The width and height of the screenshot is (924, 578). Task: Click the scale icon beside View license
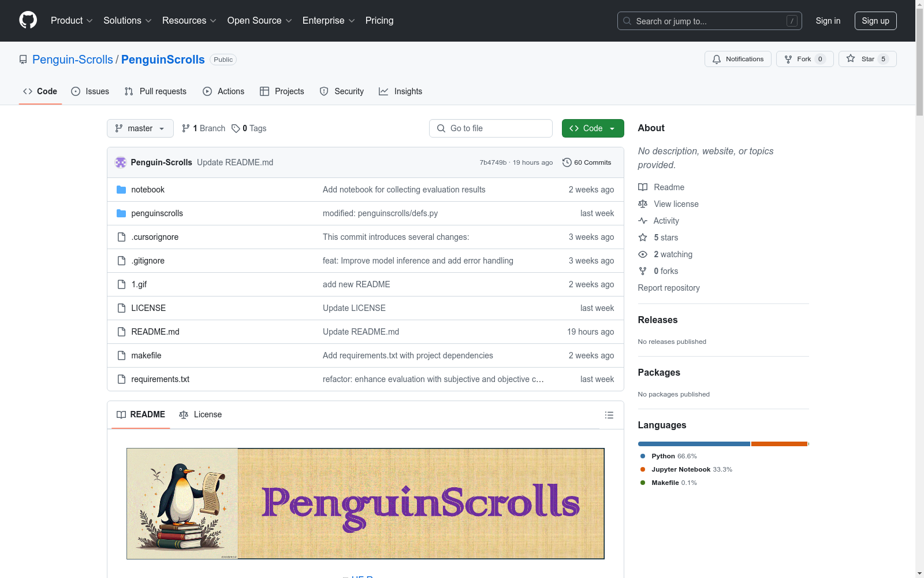(x=643, y=204)
